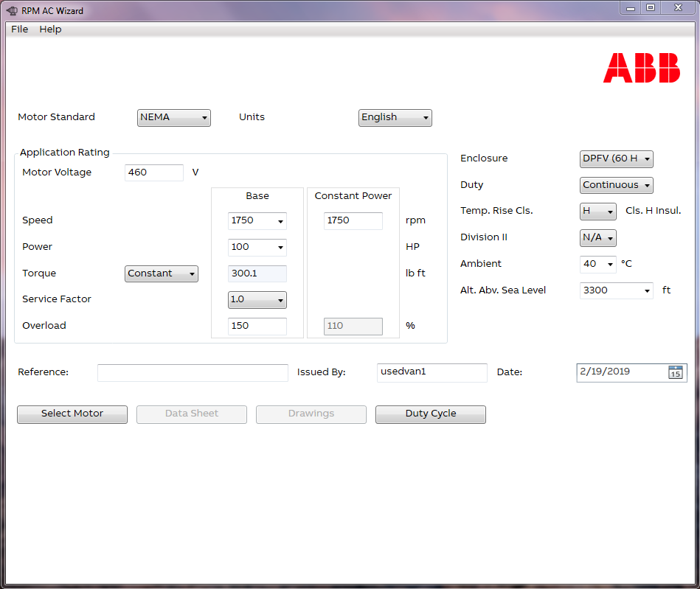
Task: Select the Enclosure DPFV dropdown
Action: tap(616, 159)
